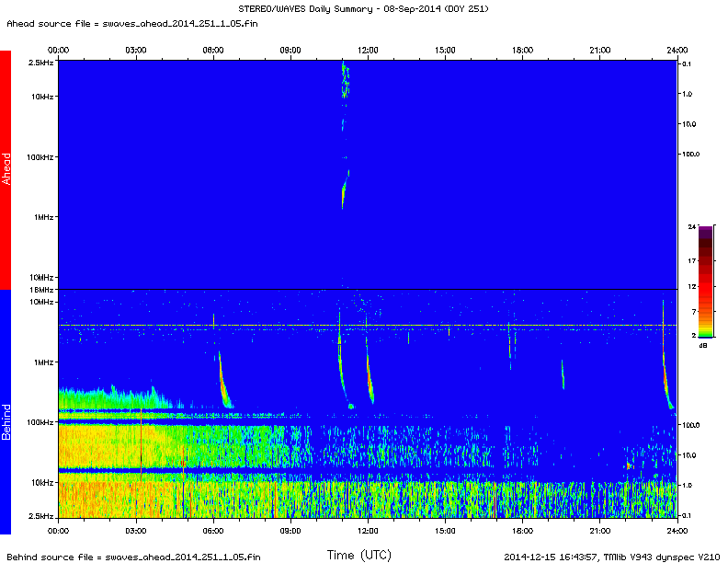Click the 7 value on the color scale

(x=694, y=311)
